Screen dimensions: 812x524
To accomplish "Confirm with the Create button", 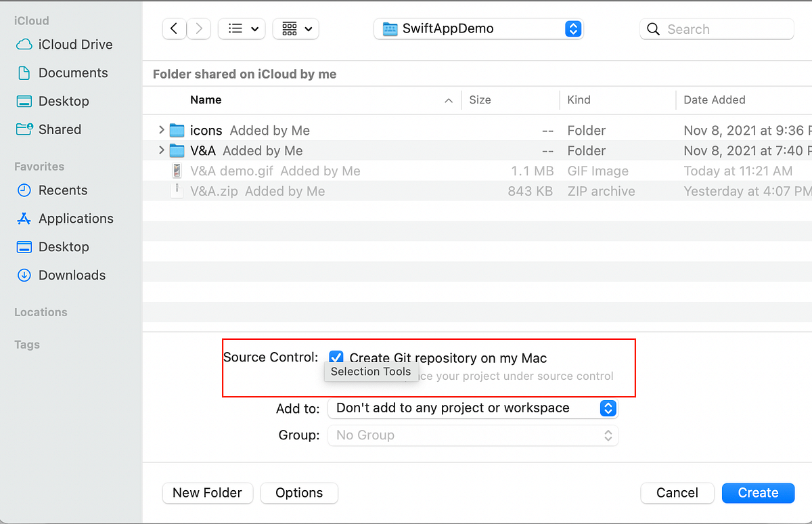I will point(758,493).
